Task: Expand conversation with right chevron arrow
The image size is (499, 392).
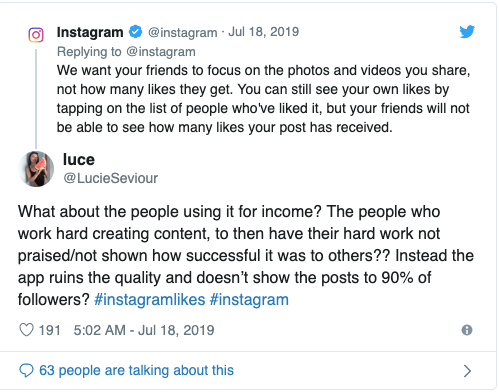Action: tap(467, 371)
